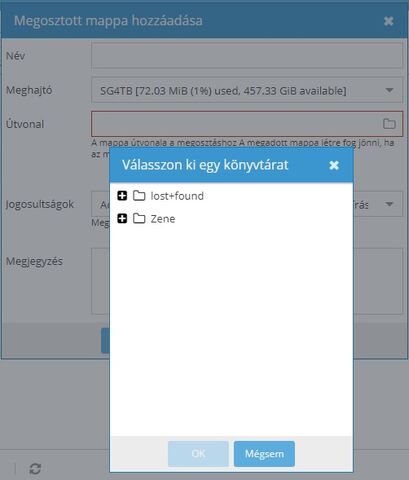This screenshot has height=480, width=409.
Task: Click the lost+found folder icon
Action: 139,196
